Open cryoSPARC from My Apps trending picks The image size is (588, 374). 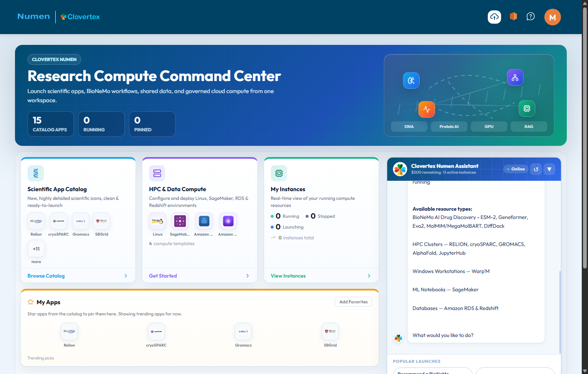[x=156, y=332]
